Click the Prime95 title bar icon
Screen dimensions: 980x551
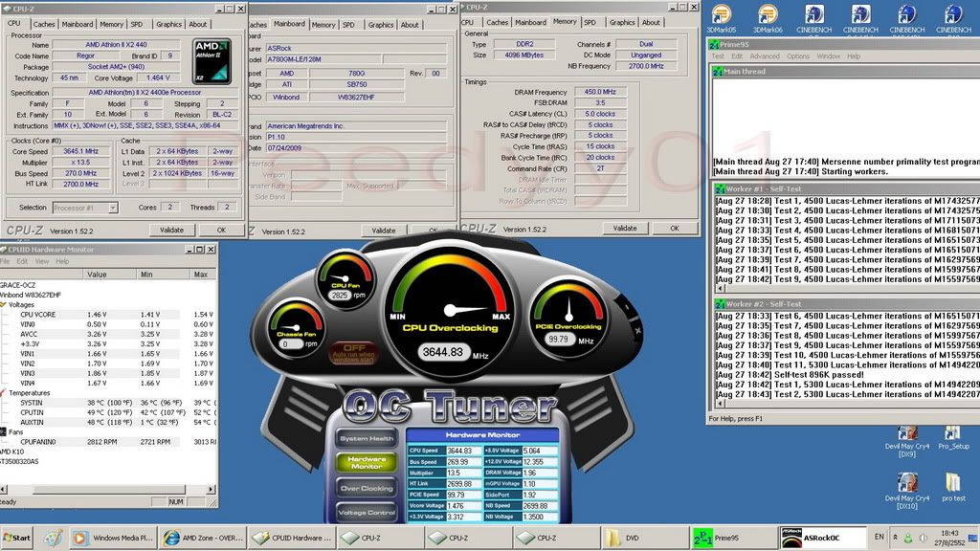714,45
